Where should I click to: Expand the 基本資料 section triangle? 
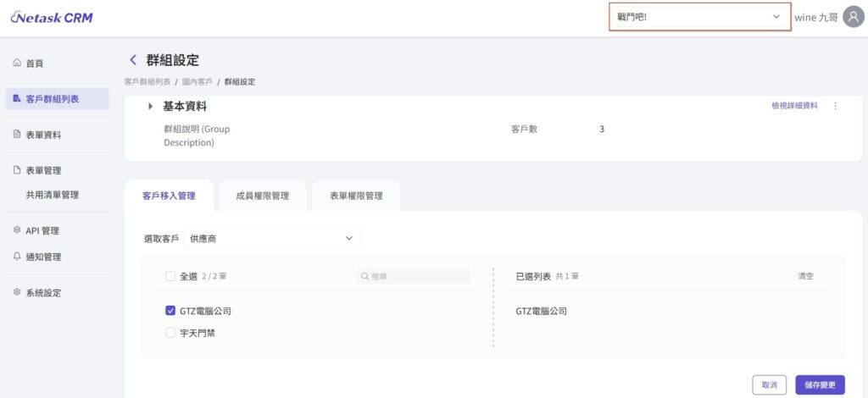(x=151, y=107)
